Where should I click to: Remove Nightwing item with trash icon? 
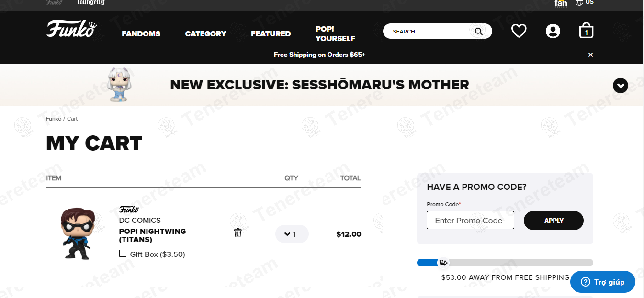[238, 233]
